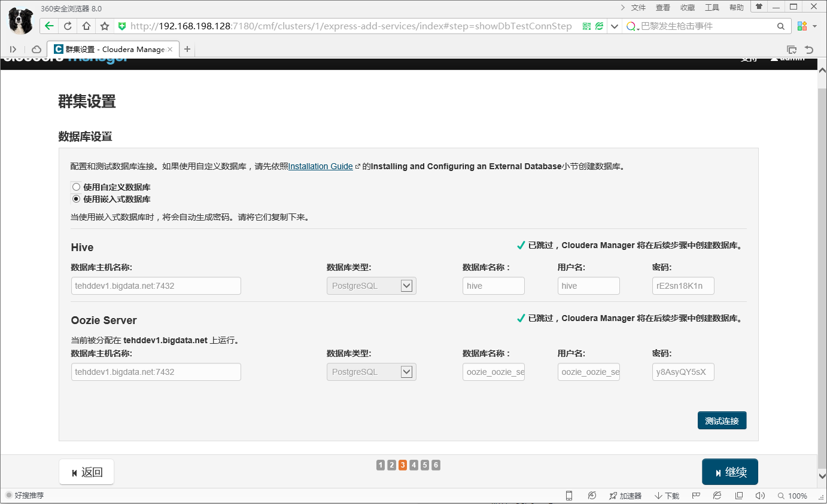Click Hive 用户名 field containing hive
827x504 pixels.
(589, 286)
